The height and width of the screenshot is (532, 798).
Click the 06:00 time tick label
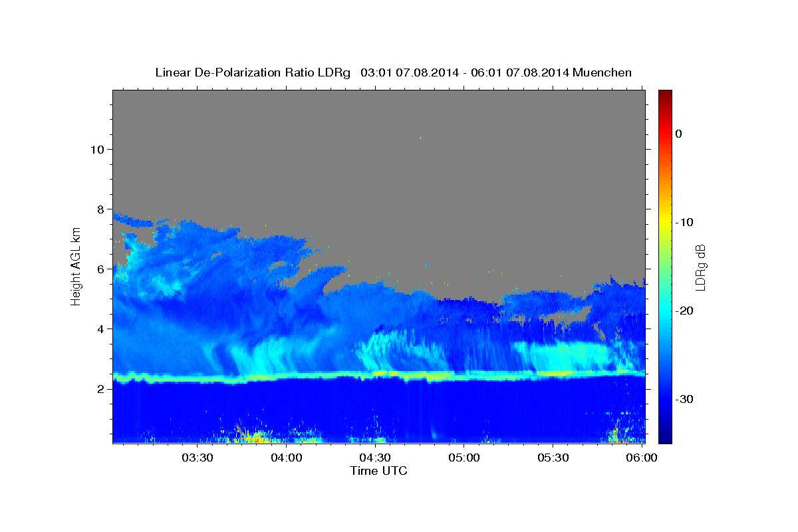click(641, 458)
